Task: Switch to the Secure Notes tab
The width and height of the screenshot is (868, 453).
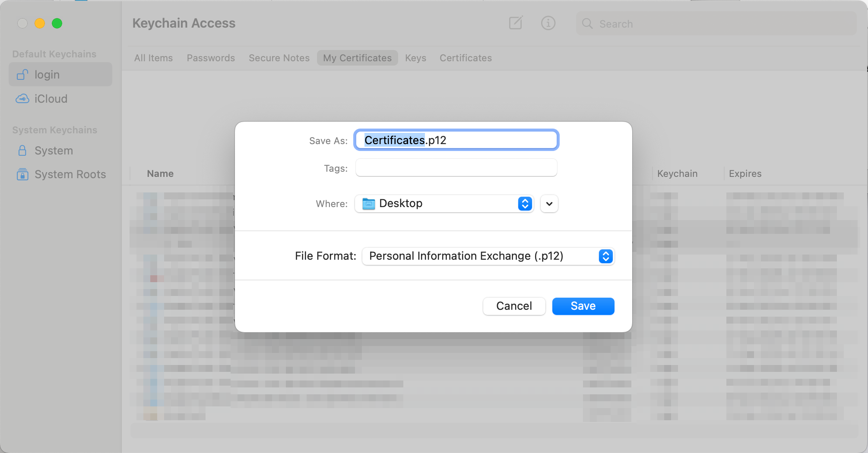Action: pyautogui.click(x=279, y=58)
